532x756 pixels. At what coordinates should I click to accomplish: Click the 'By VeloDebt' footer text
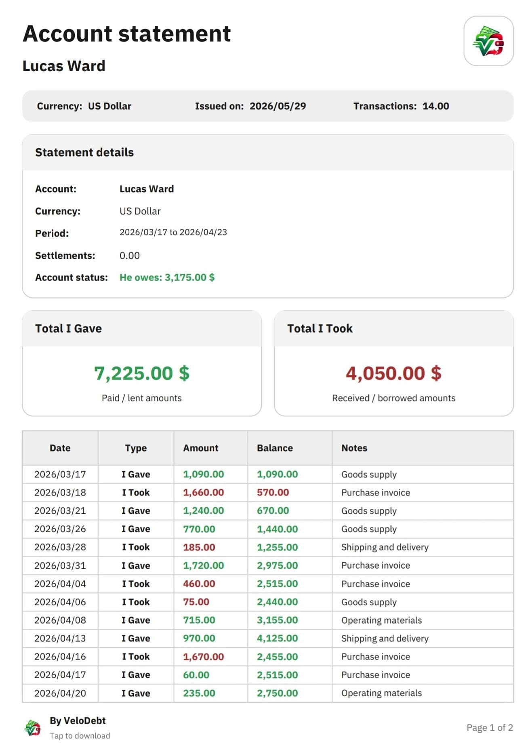(78, 720)
